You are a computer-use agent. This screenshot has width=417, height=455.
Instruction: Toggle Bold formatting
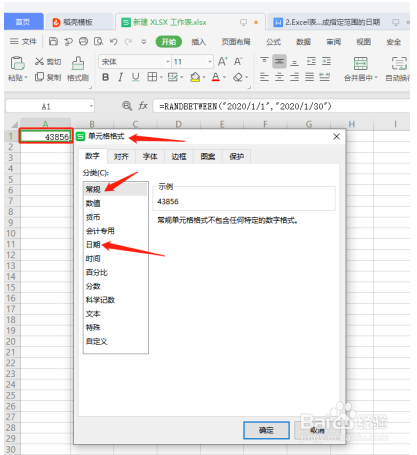[105, 77]
